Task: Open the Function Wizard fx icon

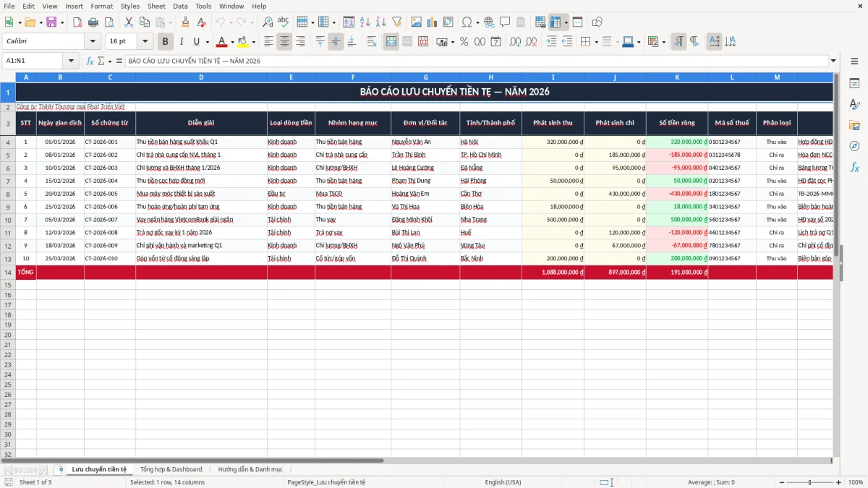Action: [x=90, y=61]
